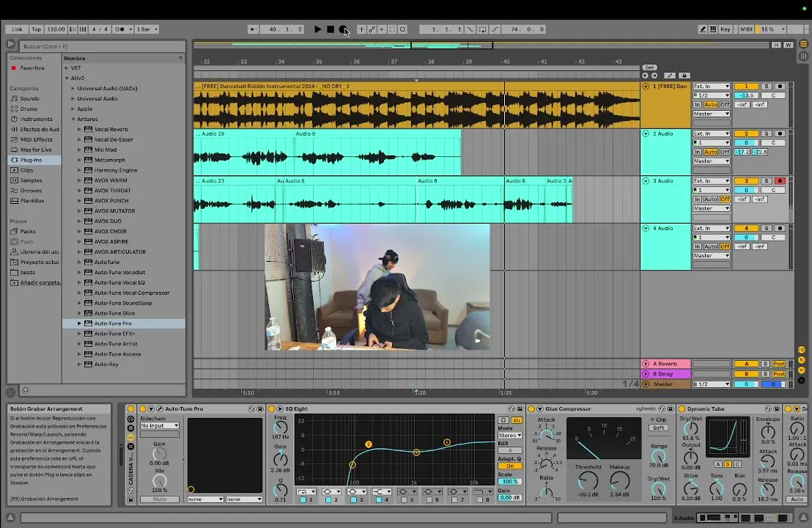This screenshot has height=528, width=812.
Task: Click the Auto-Tune Pro Mute button
Action: pos(160,499)
